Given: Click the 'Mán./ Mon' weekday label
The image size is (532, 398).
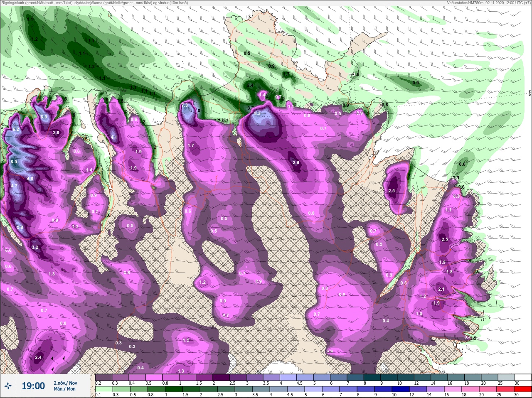Looking at the screenshot, I should point(64,389).
